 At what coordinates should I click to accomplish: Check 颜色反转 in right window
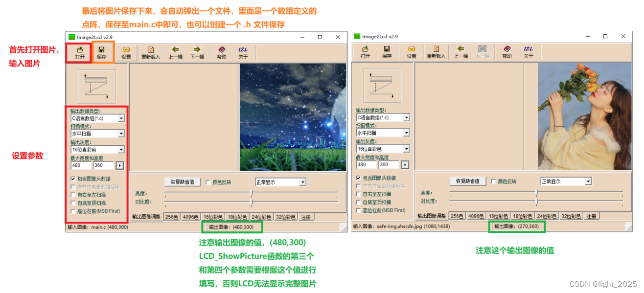point(493,181)
